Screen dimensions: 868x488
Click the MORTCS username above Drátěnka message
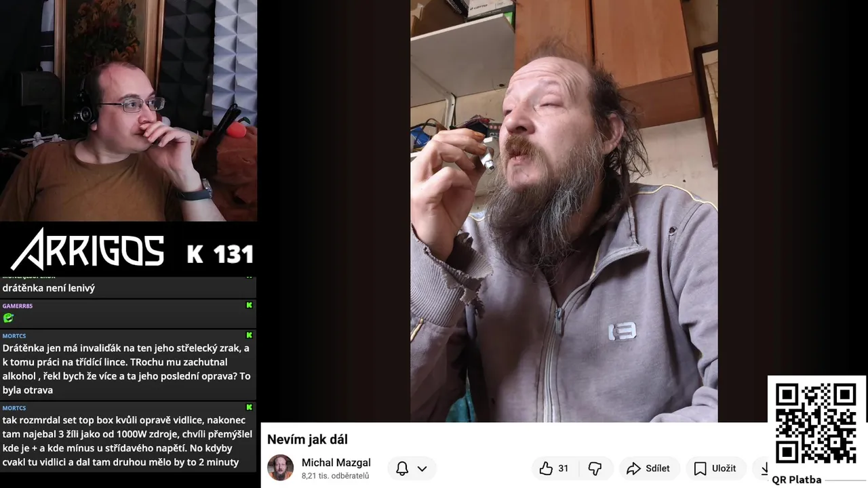[14, 335]
